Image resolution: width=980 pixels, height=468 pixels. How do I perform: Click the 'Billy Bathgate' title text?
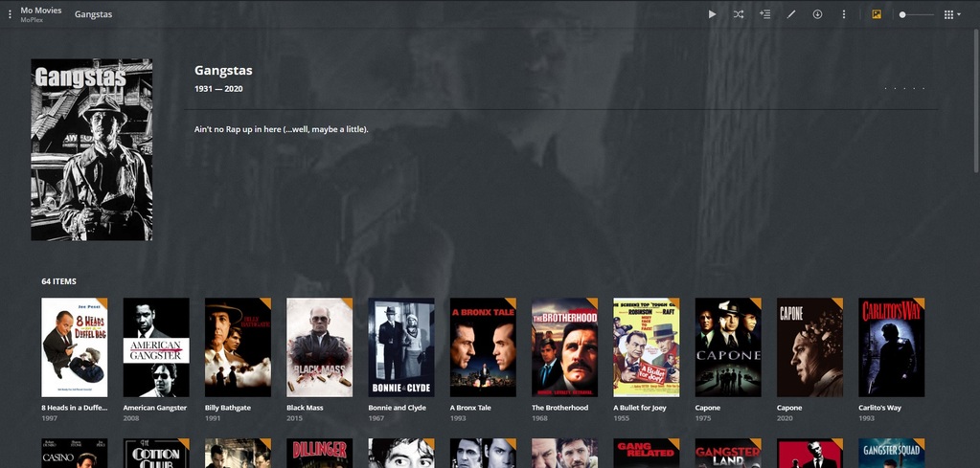point(228,408)
